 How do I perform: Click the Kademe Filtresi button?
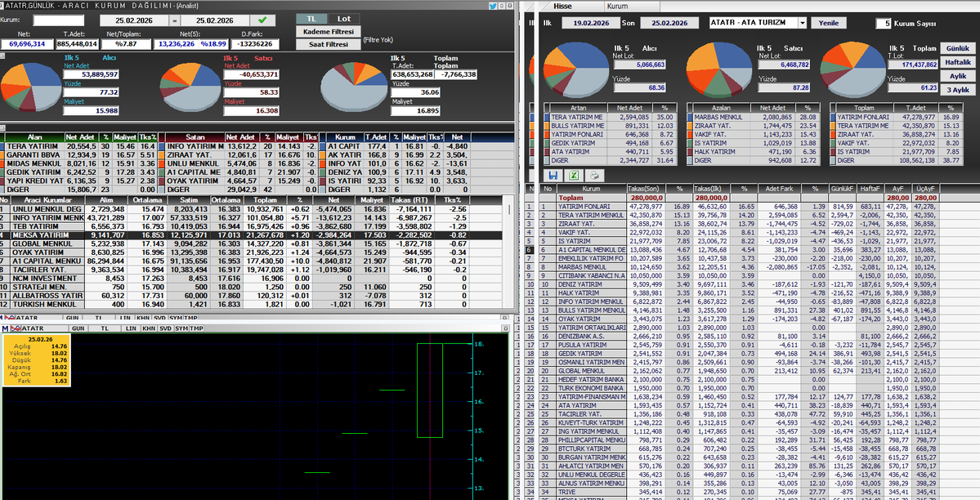click(x=328, y=31)
